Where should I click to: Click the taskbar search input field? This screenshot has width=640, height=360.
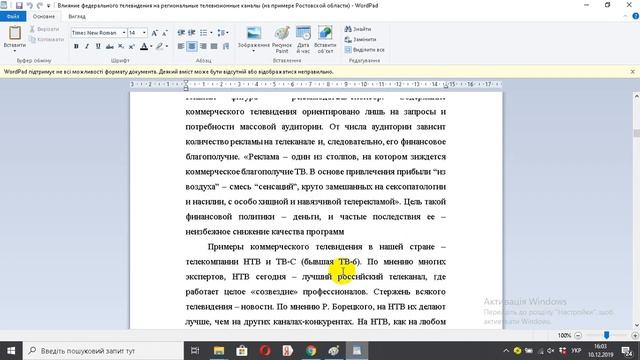point(103,351)
